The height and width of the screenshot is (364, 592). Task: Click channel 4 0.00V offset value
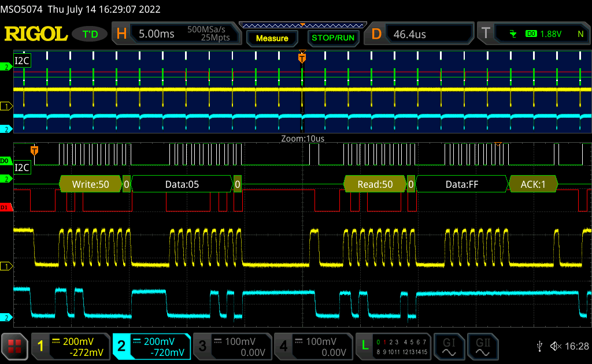[x=334, y=352]
